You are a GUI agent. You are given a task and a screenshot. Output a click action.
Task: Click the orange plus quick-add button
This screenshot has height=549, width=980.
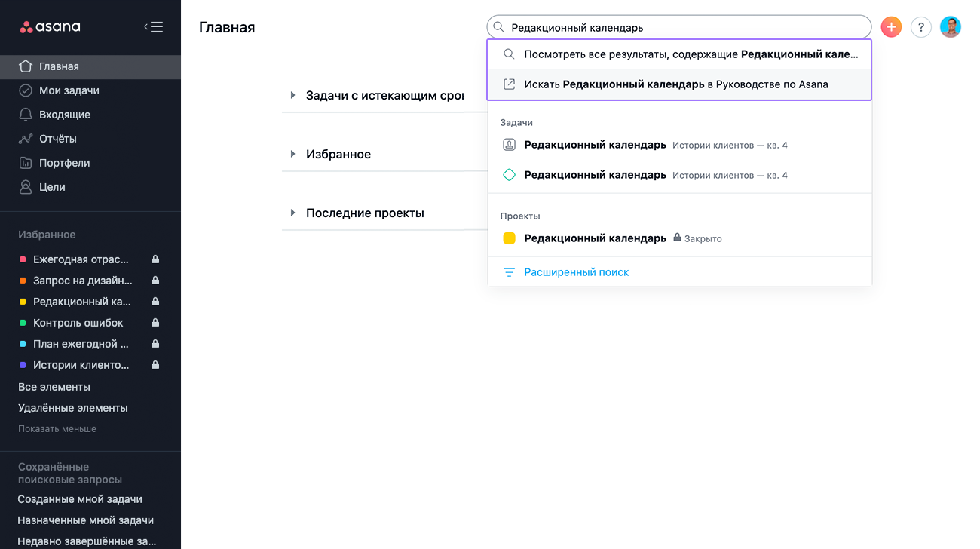tap(891, 27)
